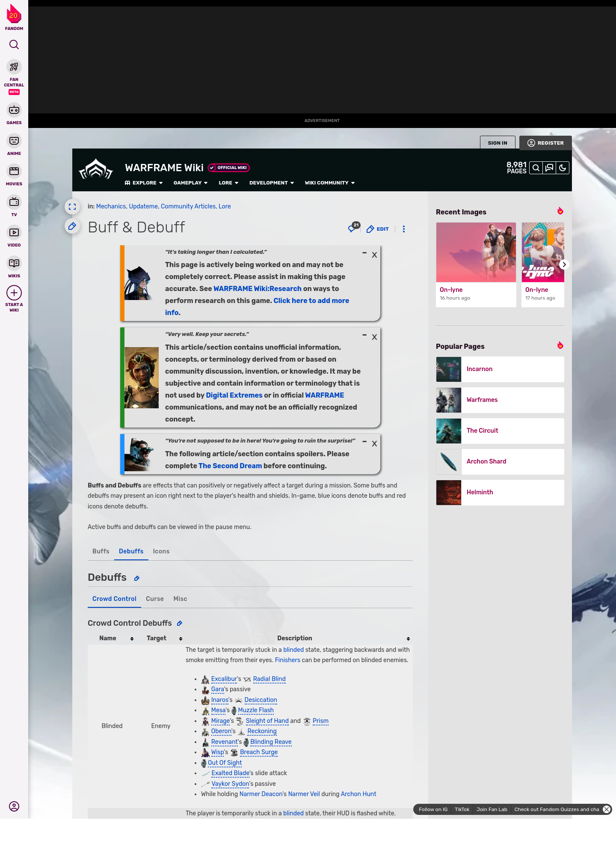Viewport: 616px width, 856px height.
Task: Click the Popular Pages flame icon
Action: point(560,345)
